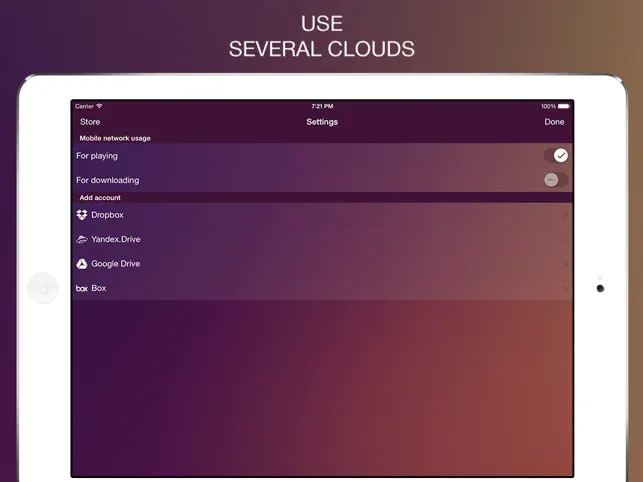Tap the Wi-Fi status icon
Screen dimensions: 643x482
point(99,106)
